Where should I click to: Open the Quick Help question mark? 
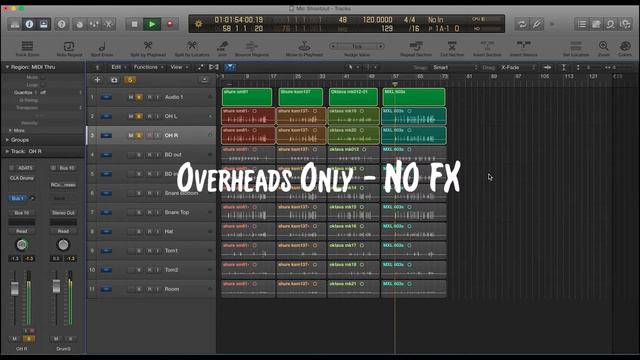click(62, 24)
